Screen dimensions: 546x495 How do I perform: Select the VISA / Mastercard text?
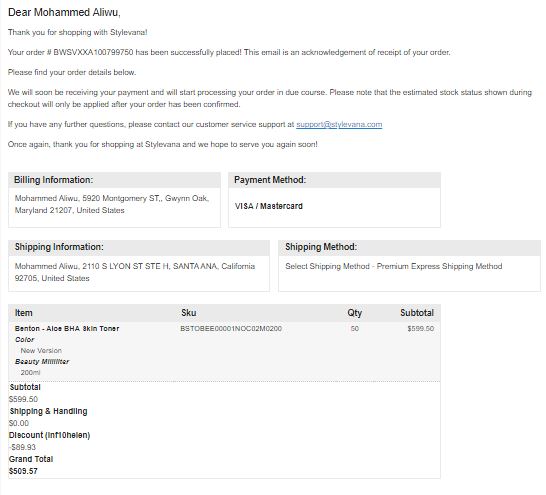pos(268,206)
